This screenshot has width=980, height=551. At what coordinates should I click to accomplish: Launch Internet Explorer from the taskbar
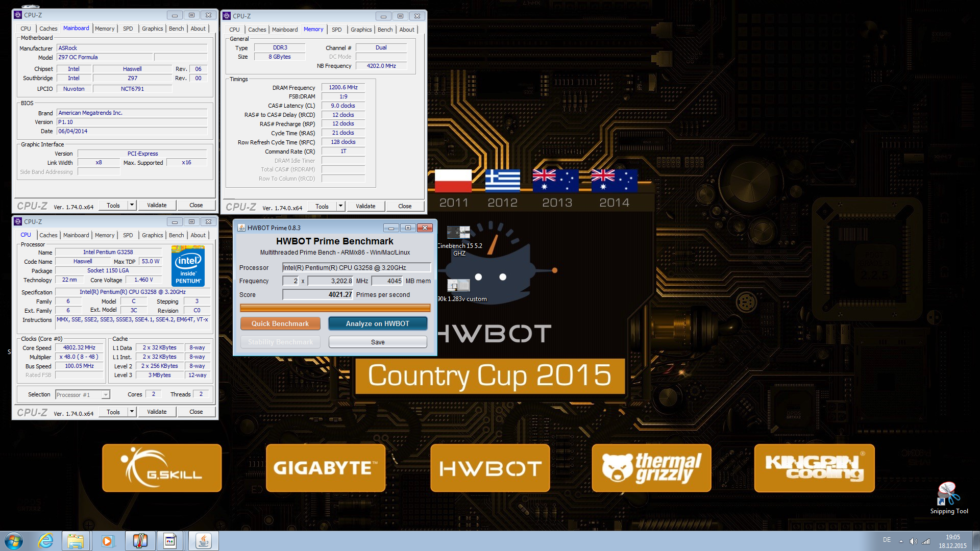pyautogui.click(x=45, y=541)
